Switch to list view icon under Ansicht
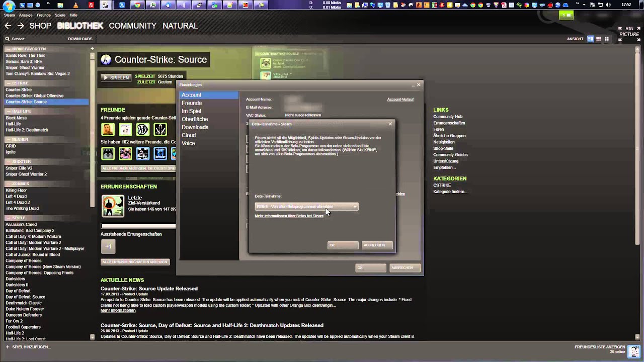 click(599, 39)
